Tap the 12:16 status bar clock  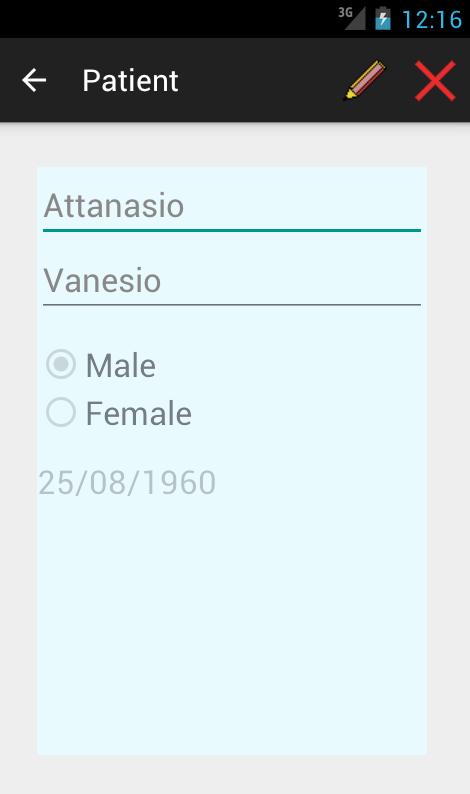pyautogui.click(x=432, y=20)
